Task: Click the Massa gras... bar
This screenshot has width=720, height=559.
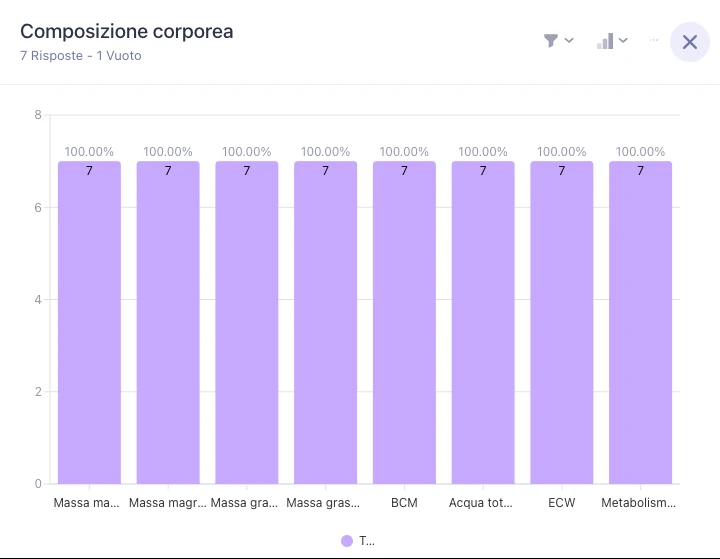Action: 326,322
